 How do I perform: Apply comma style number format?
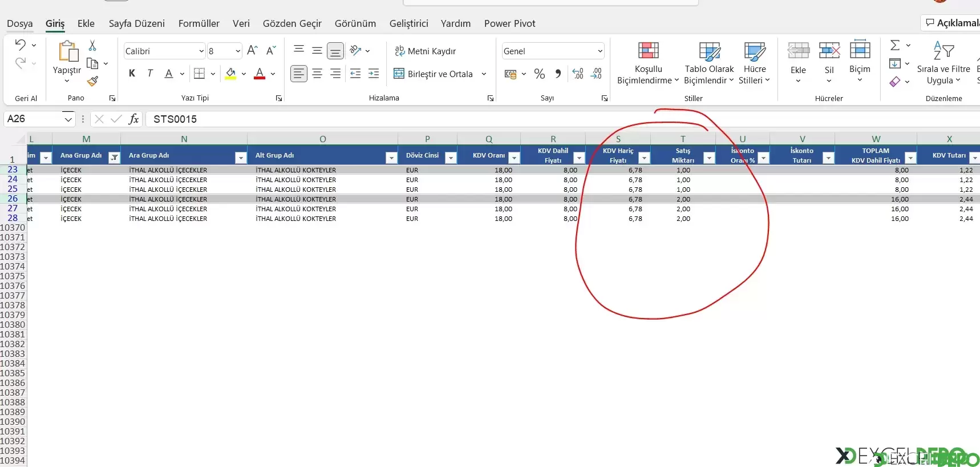pos(558,74)
